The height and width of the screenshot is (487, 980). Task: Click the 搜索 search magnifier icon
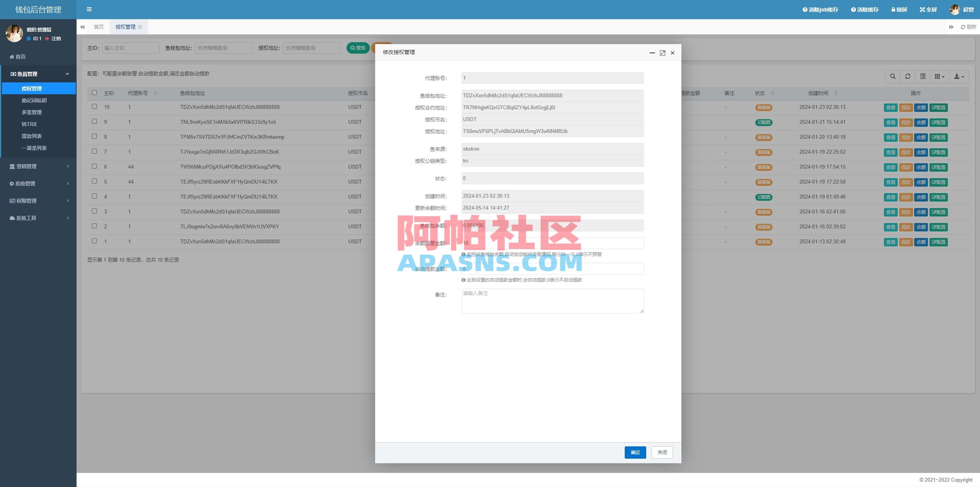point(353,48)
